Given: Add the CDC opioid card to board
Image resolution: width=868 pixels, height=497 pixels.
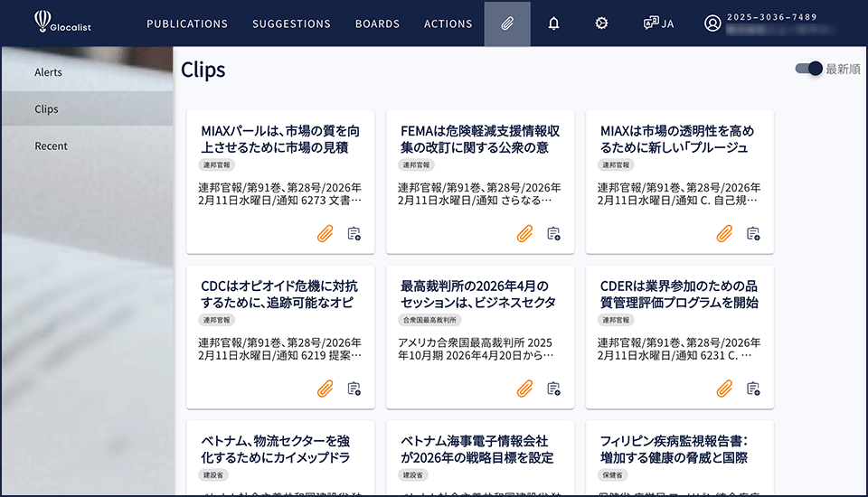Looking at the screenshot, I should coord(354,389).
